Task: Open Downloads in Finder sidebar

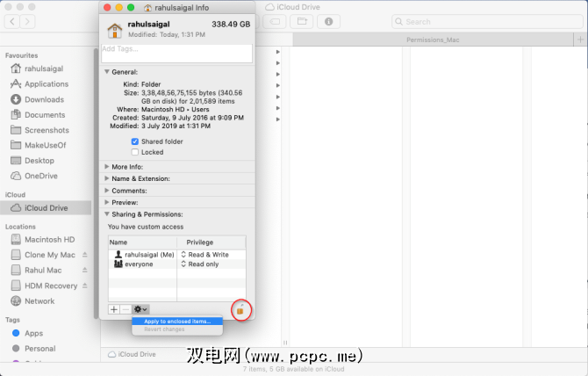Action: click(37, 99)
